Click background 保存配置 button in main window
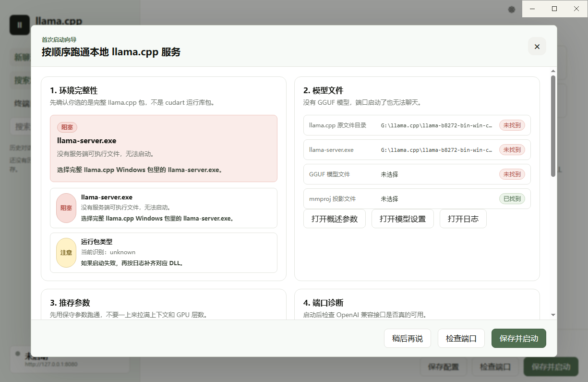Screen dimensions: 588x382 tap(443, 367)
